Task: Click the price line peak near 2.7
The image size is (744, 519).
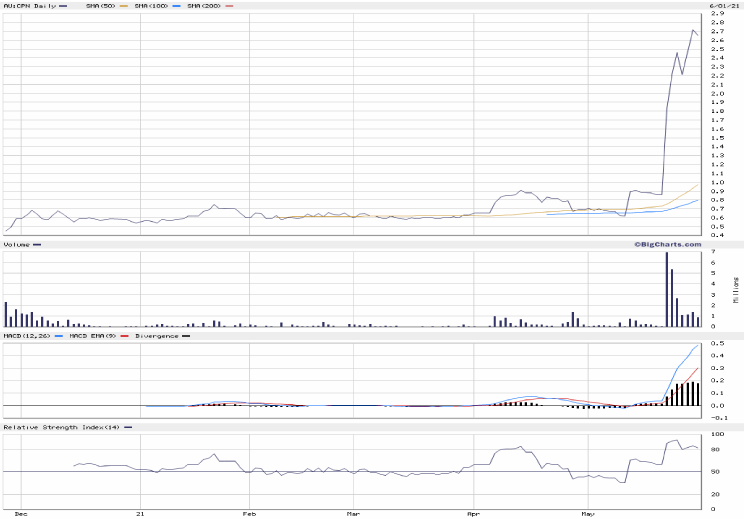Action: [693, 31]
